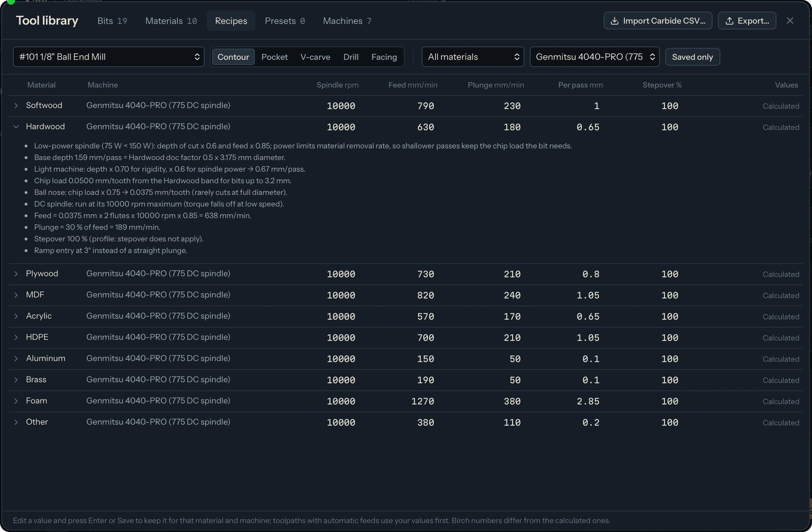812x532 pixels.
Task: Close the Tool library dialog
Action: tap(790, 21)
